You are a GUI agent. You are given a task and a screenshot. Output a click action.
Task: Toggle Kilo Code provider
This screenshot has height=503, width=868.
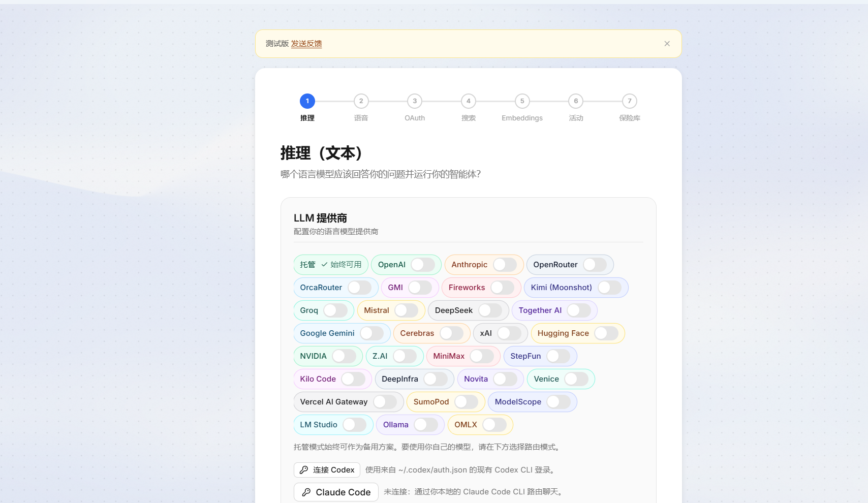click(353, 379)
